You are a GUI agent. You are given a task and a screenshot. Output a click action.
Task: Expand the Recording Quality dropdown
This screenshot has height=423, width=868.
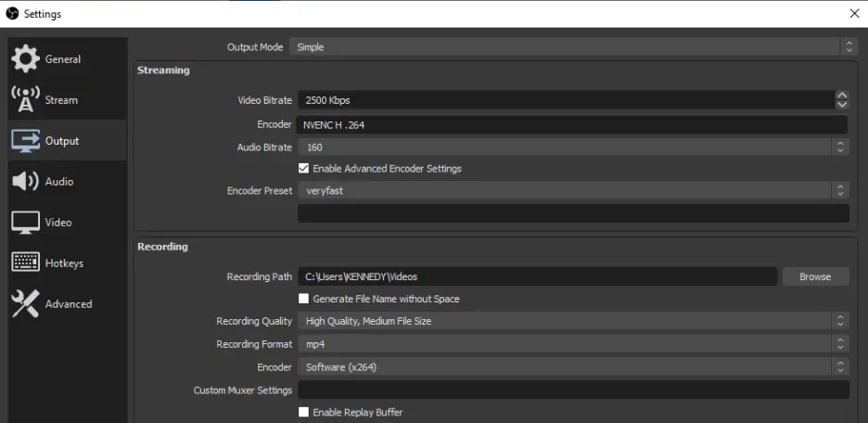573,321
